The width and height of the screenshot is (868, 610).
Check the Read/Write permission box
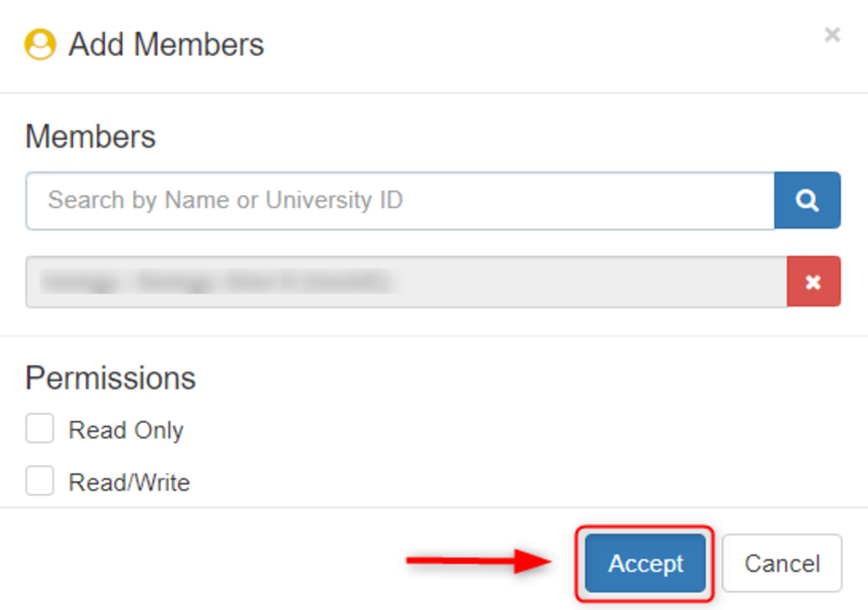coord(39,480)
